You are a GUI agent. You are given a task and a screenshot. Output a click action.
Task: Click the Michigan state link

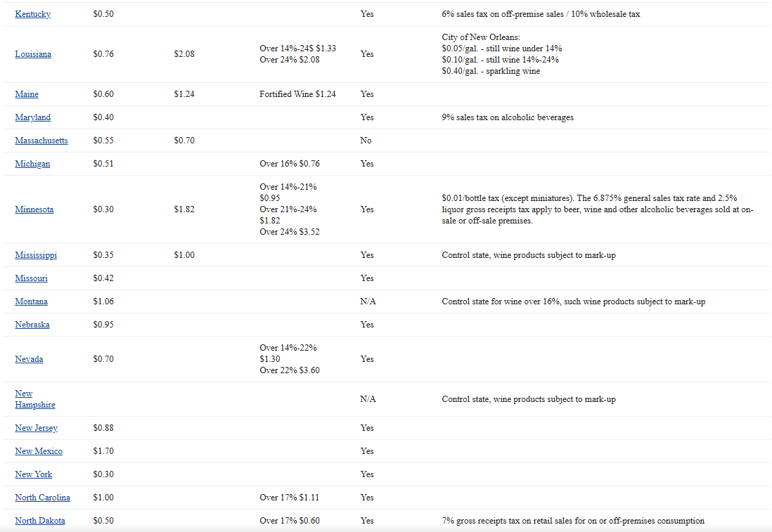tap(32, 164)
